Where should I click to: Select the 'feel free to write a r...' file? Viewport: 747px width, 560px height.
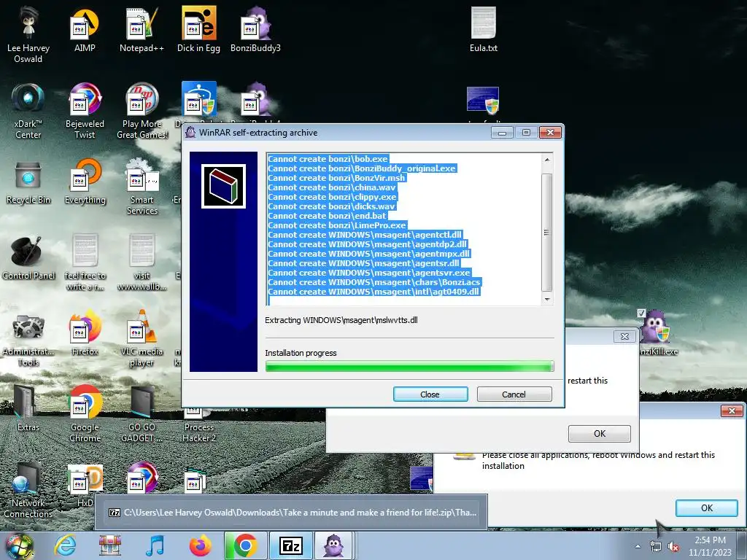click(x=85, y=262)
